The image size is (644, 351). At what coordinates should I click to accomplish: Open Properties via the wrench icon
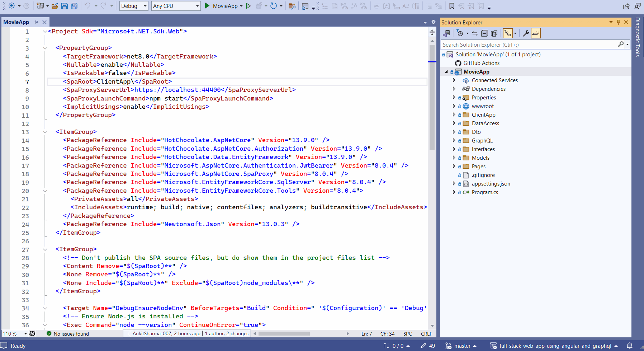(526, 33)
